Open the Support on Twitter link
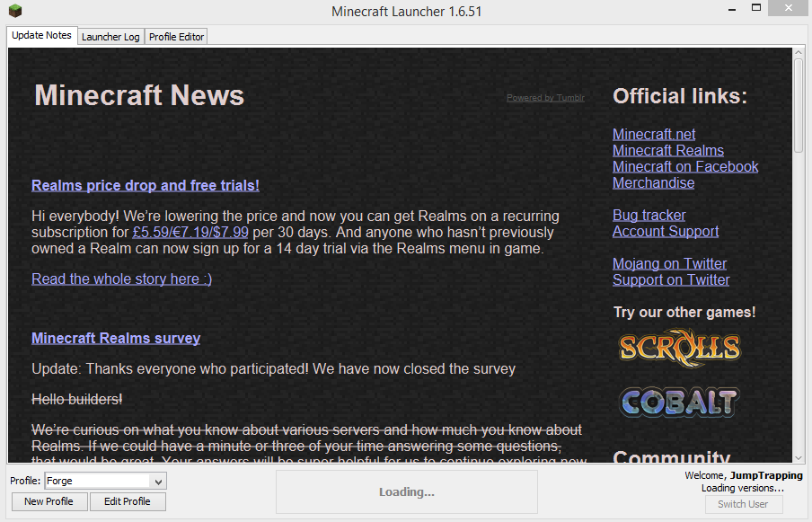 pyautogui.click(x=671, y=279)
